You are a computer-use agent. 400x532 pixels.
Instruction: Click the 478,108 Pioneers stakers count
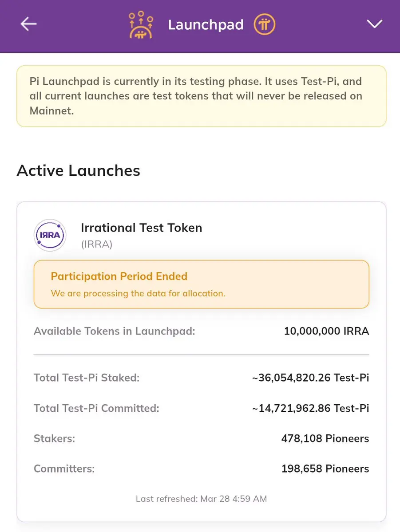point(325,438)
